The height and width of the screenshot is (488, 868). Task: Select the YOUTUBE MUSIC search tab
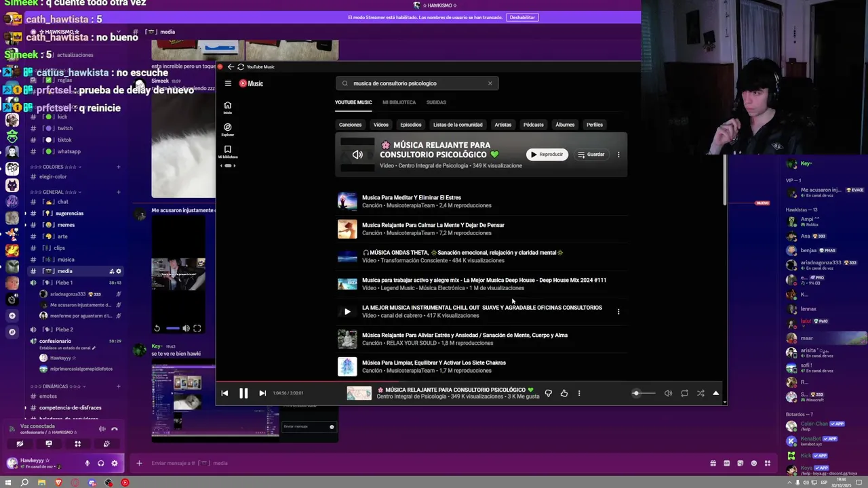pyautogui.click(x=353, y=102)
